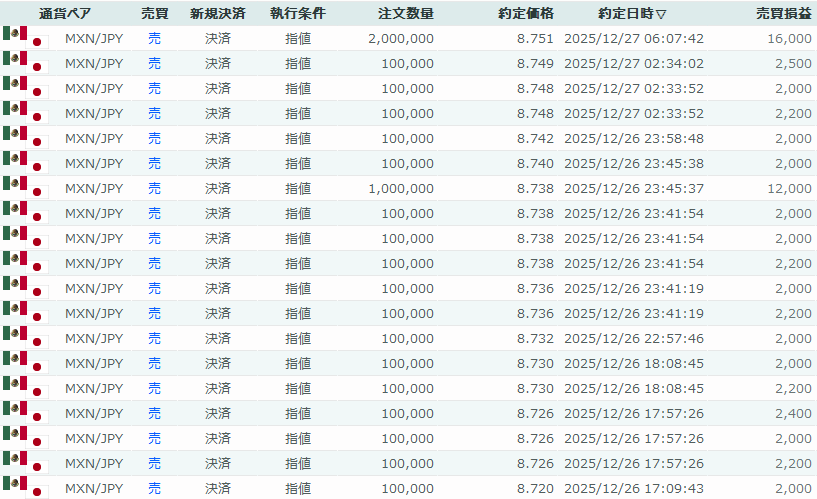817x499 pixels.
Task: Click the flag icon in the 8.732 price row
Action: [x=25, y=338]
